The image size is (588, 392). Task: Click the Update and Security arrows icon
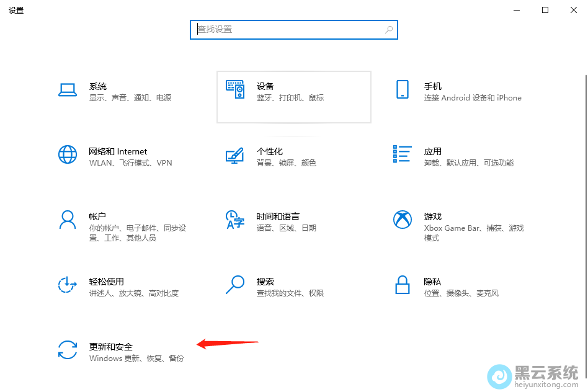[x=67, y=350]
